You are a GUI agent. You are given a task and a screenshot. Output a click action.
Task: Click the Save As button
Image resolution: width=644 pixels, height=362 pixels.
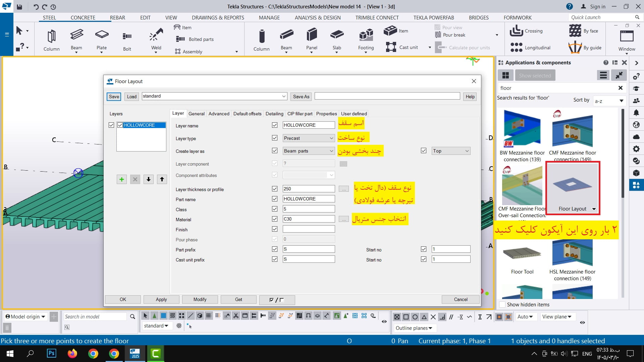301,97
